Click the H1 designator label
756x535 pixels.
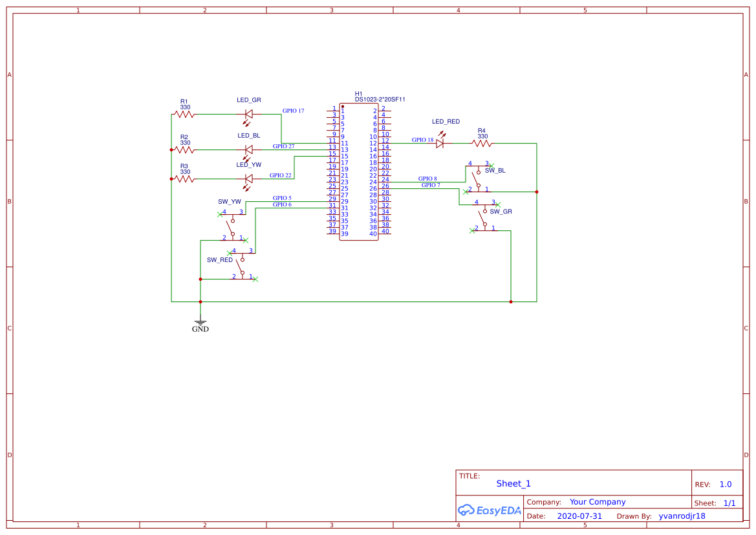click(x=359, y=94)
